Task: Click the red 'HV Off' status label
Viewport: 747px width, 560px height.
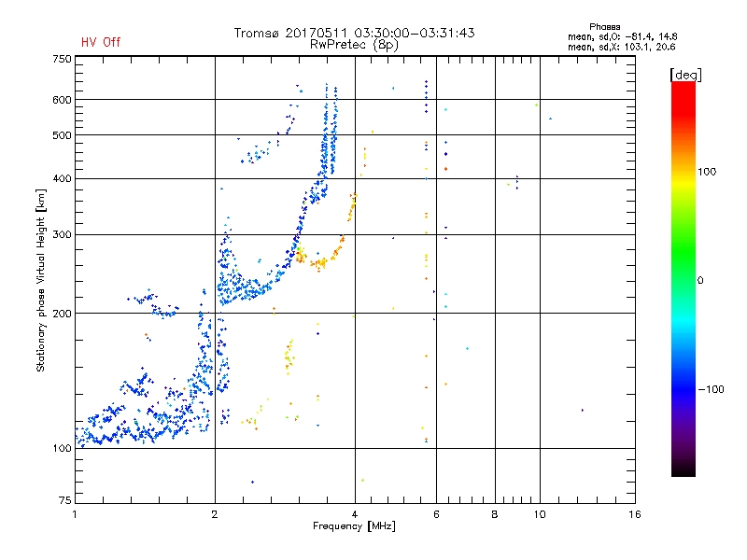Action: pos(101,42)
